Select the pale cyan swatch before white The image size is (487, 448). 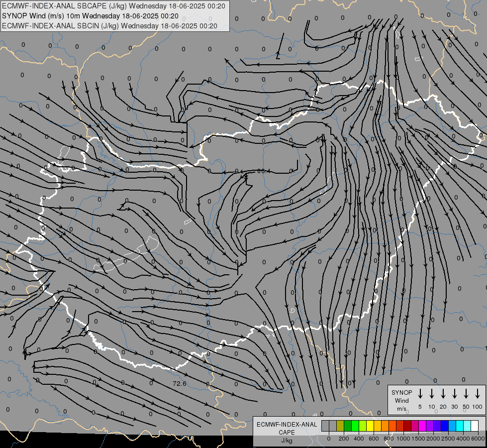tap(467, 426)
